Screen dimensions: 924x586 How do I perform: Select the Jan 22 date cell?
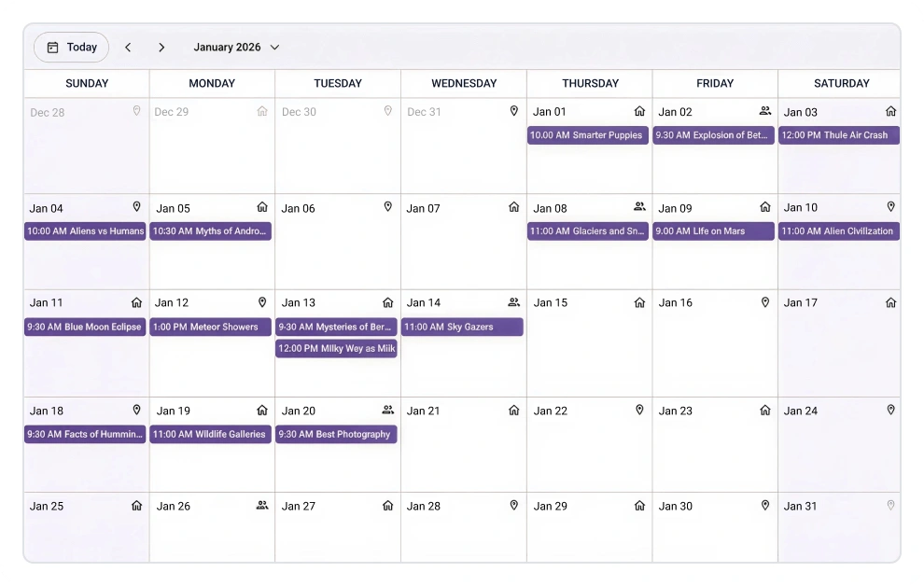589,453
